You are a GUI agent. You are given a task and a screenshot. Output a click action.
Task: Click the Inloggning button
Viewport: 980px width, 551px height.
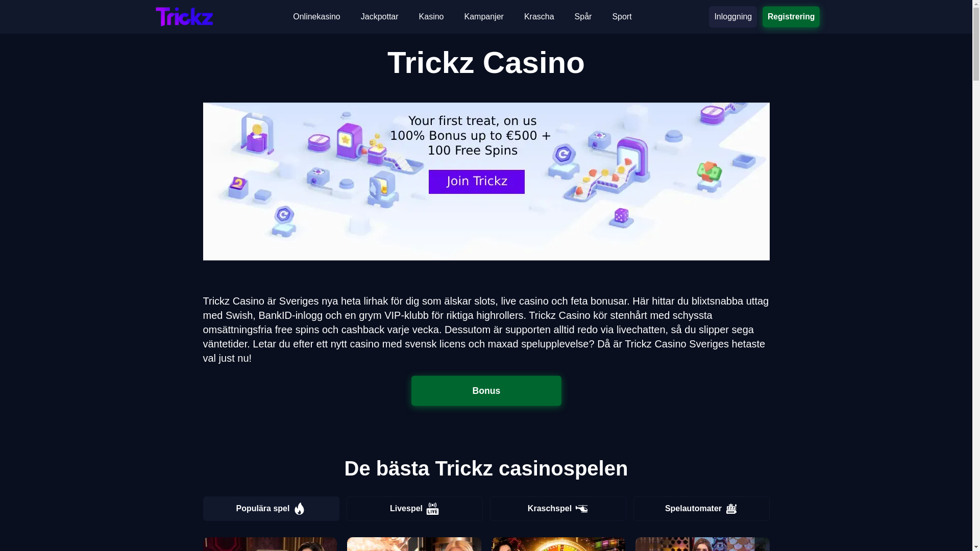click(x=733, y=17)
